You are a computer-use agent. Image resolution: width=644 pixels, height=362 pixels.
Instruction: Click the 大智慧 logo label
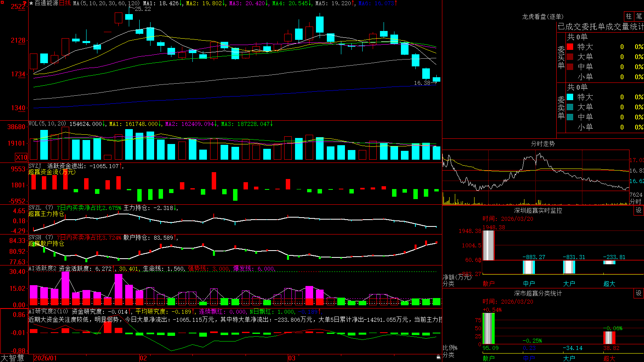(12, 358)
